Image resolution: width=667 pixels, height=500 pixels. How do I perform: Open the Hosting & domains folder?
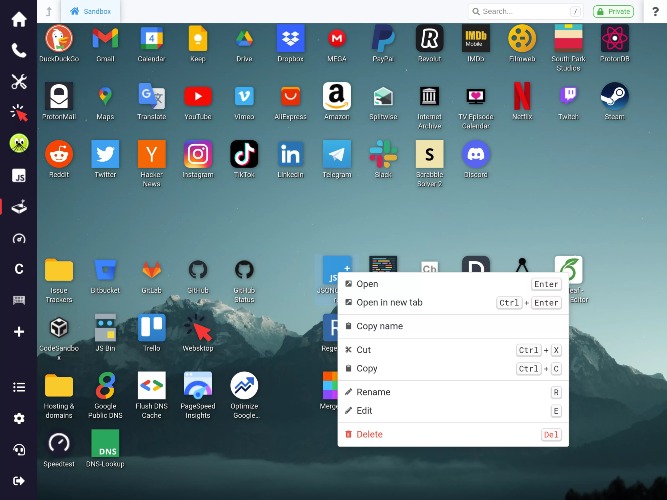pyautogui.click(x=59, y=386)
